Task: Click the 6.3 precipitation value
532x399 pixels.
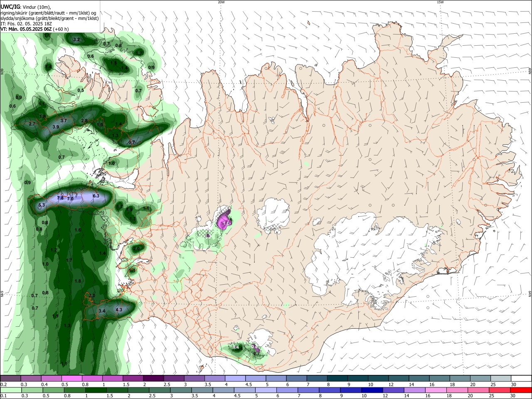Action: 96,196
